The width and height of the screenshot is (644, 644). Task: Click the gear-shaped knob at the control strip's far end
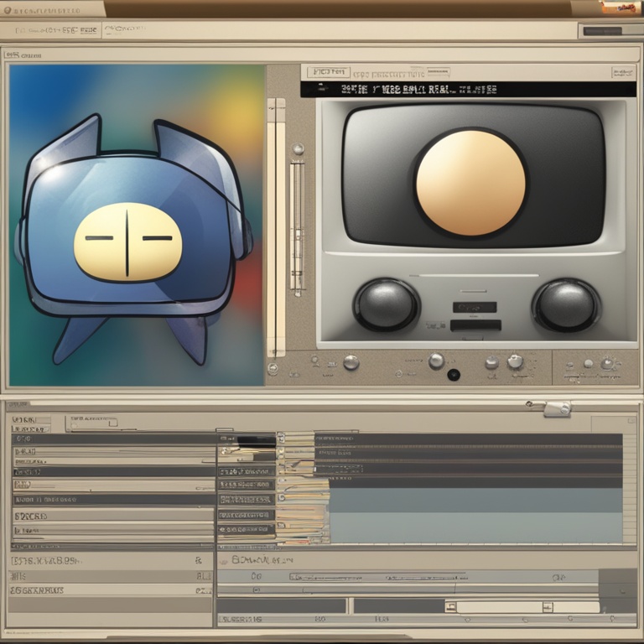608,363
